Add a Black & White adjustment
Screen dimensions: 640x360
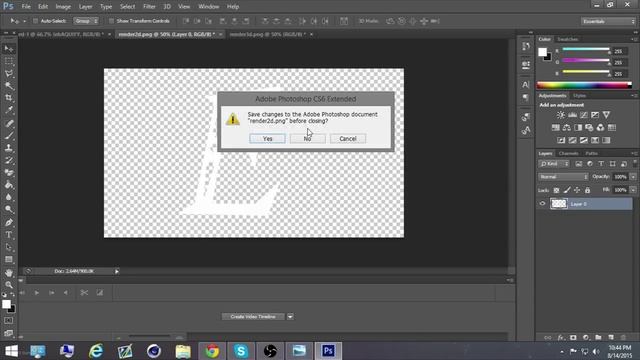click(578, 128)
